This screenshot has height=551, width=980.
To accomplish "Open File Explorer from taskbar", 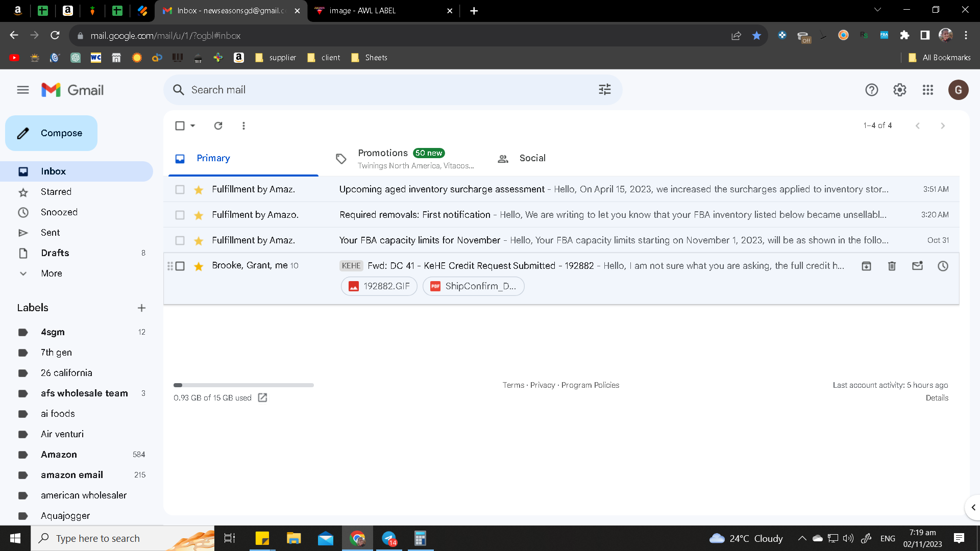I will point(294,538).
